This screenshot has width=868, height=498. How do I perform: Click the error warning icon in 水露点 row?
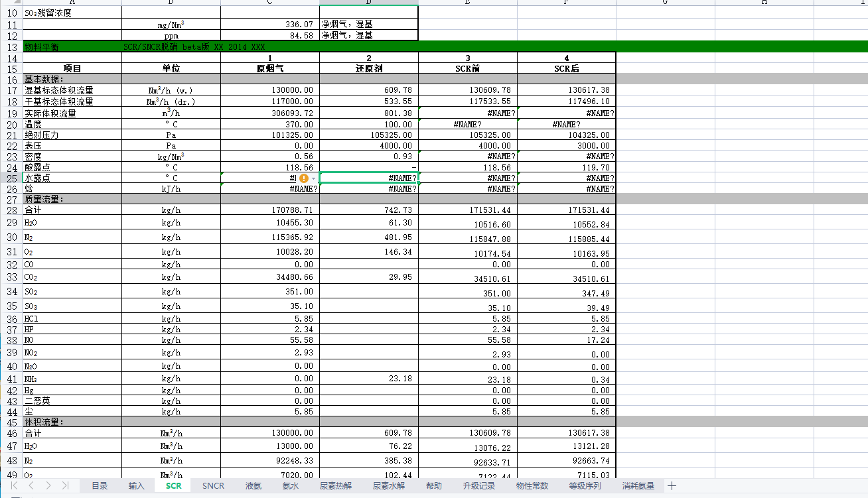coord(303,178)
